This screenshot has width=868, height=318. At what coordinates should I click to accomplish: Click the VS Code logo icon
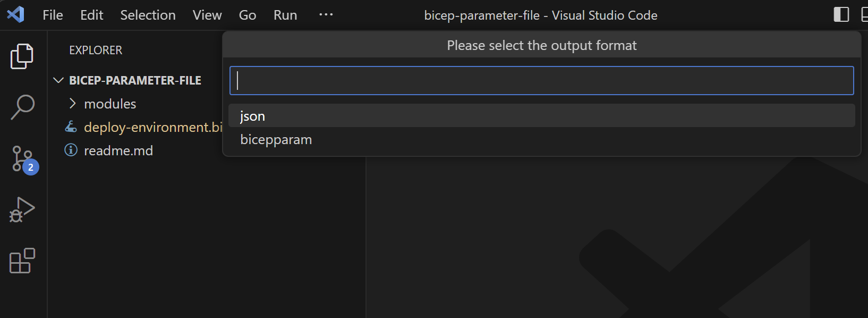click(x=15, y=14)
